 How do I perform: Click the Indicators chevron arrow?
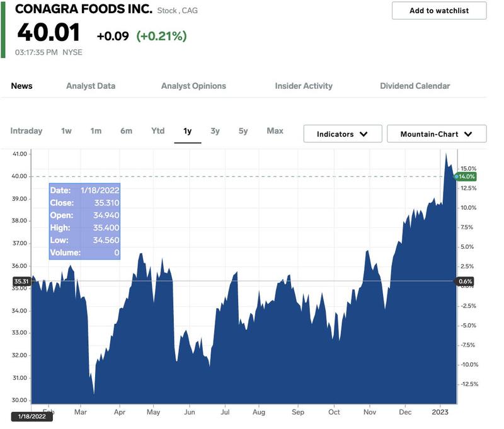tap(364, 134)
